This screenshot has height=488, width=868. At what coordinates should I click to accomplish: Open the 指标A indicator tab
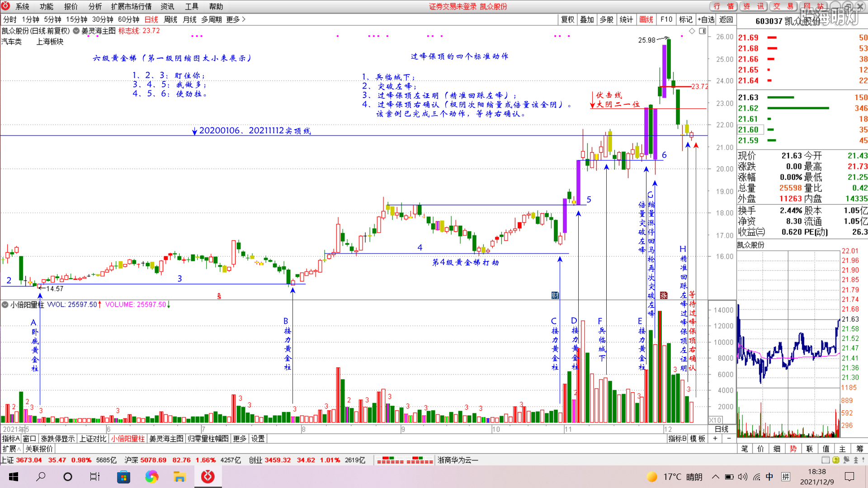pyautogui.click(x=11, y=438)
